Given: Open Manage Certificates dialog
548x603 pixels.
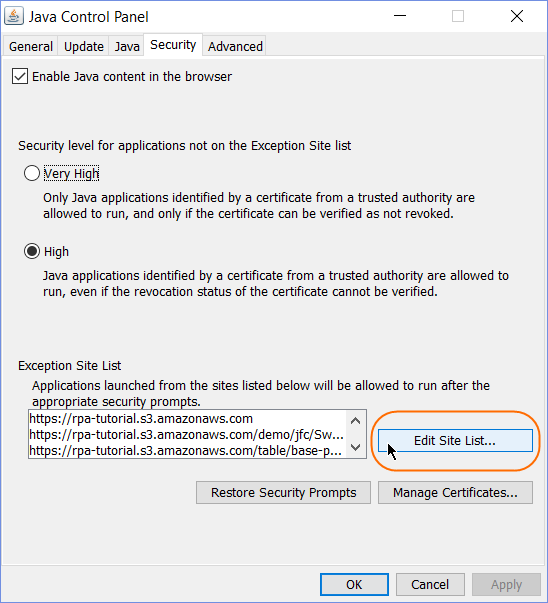Looking at the screenshot, I should (x=455, y=493).
